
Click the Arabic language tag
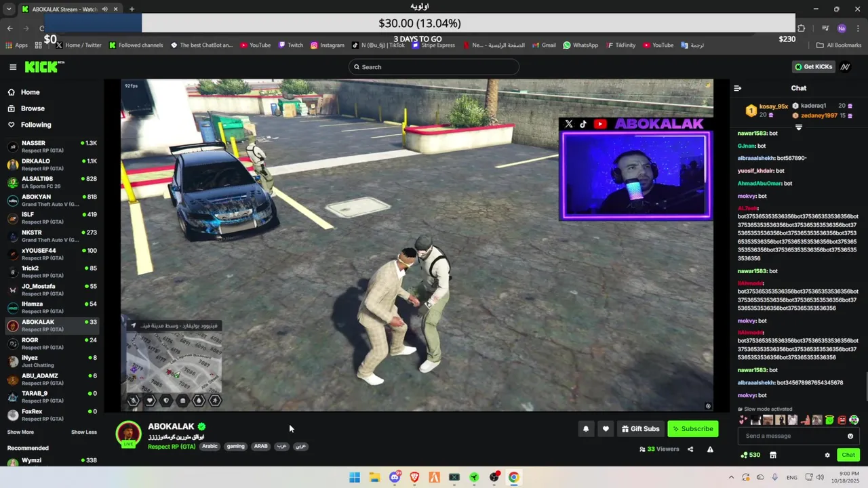[x=210, y=447]
